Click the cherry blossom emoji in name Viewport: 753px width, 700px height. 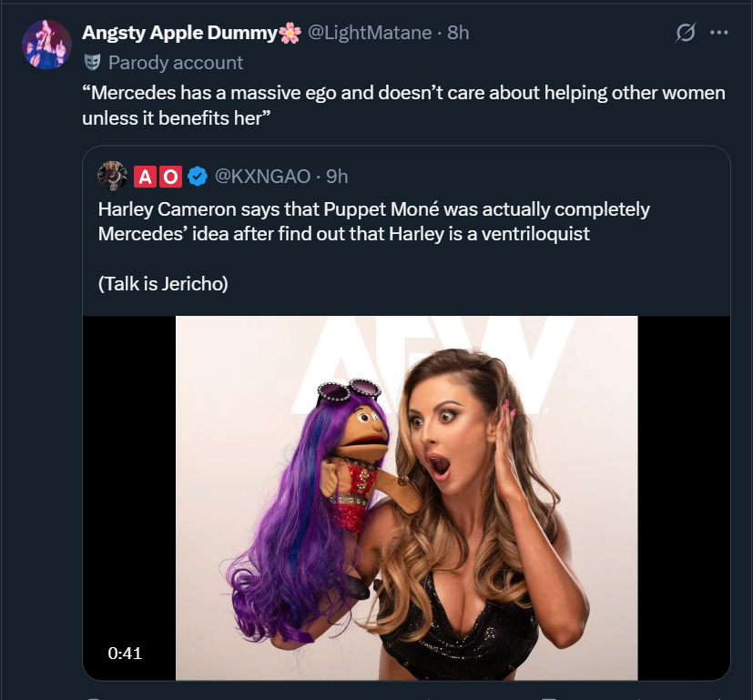coord(290,34)
